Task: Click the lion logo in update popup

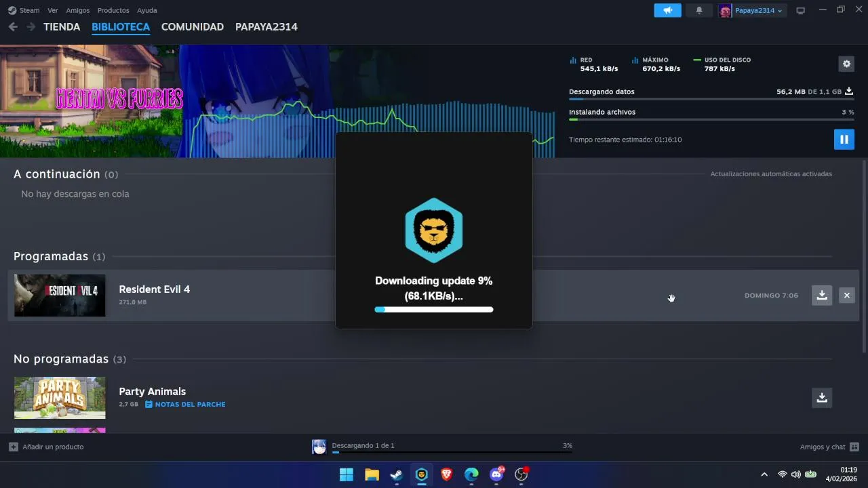Action: coord(434,230)
